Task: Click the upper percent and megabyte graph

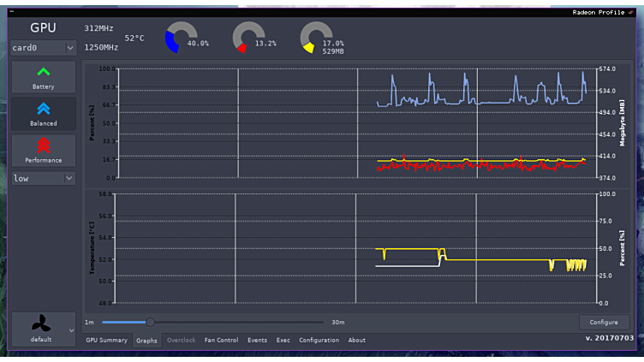Action: [356, 123]
